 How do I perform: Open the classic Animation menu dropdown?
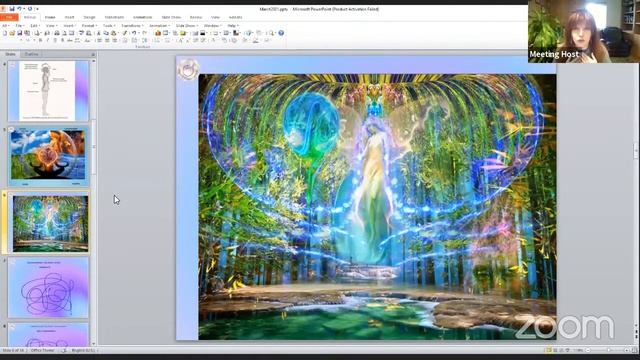pos(160,26)
